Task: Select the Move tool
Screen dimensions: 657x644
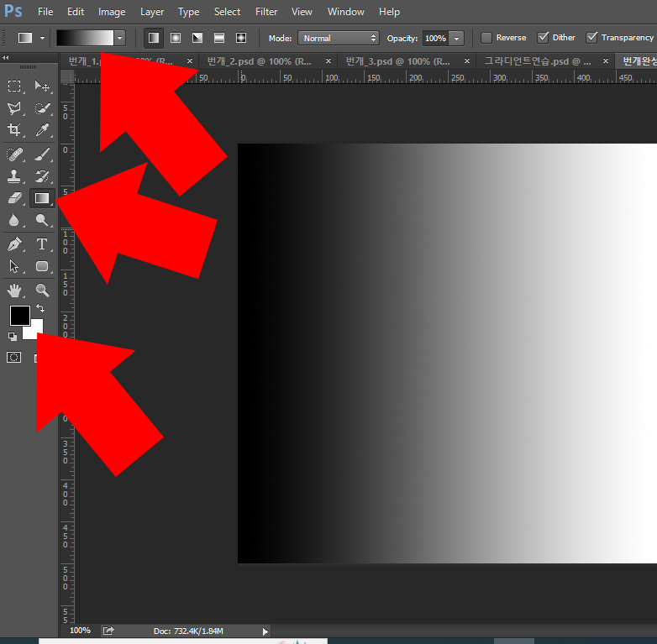Action: [x=42, y=86]
